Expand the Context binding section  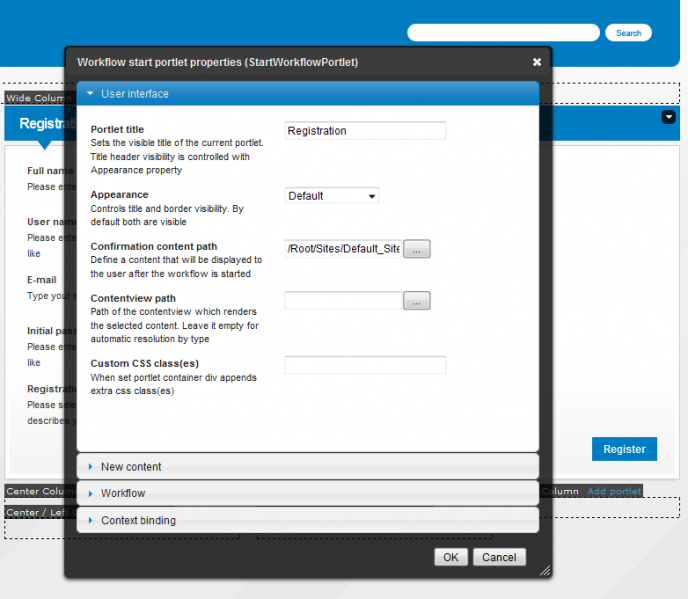point(308,520)
